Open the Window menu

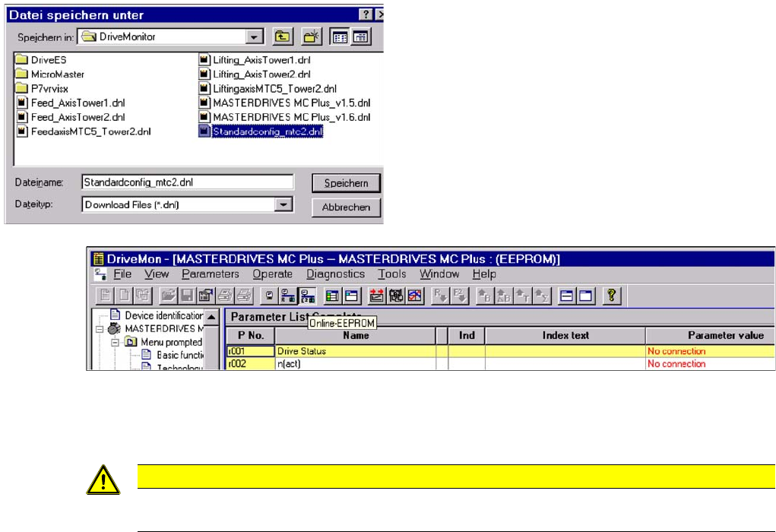[x=439, y=274]
